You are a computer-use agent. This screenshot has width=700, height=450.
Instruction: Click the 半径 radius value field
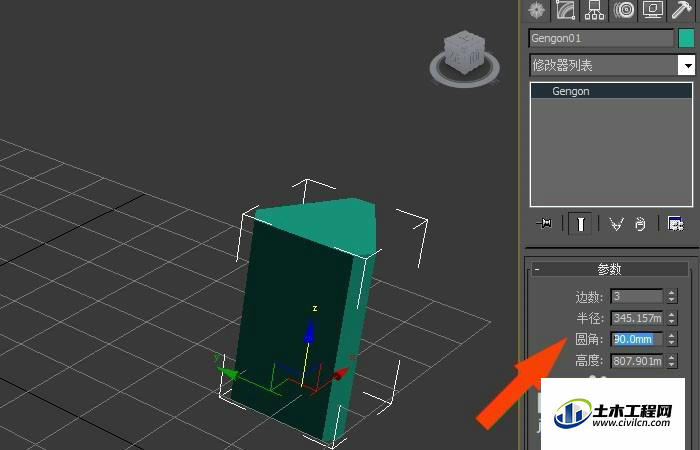637,318
